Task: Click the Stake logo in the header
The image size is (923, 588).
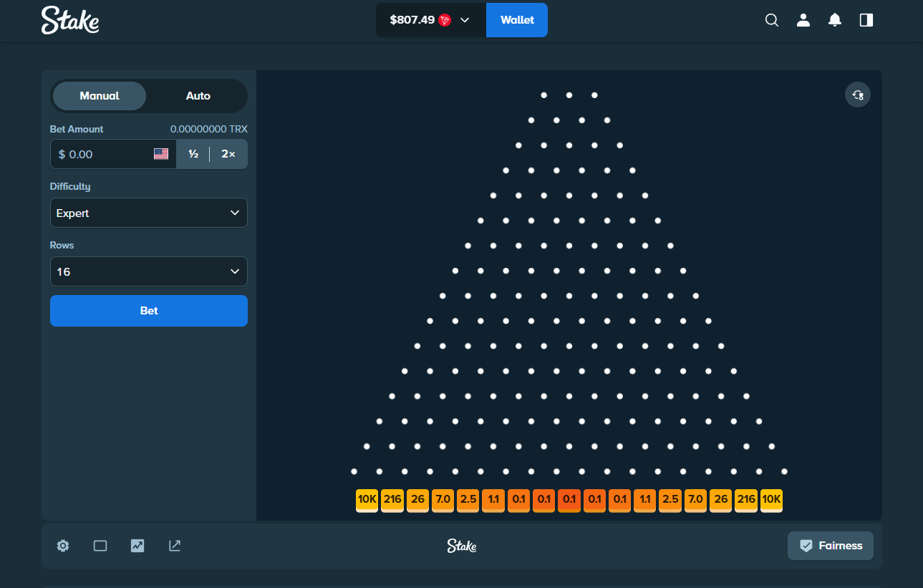Action: tap(70, 20)
